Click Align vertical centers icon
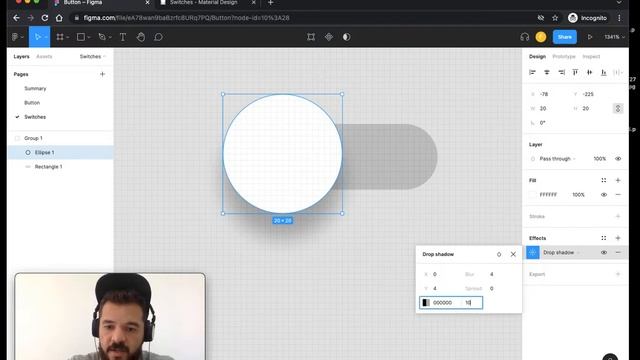 click(589, 72)
